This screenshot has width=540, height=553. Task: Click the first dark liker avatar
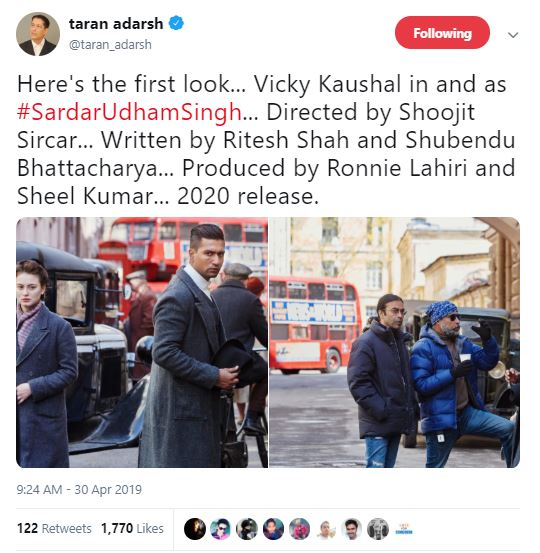195,529
